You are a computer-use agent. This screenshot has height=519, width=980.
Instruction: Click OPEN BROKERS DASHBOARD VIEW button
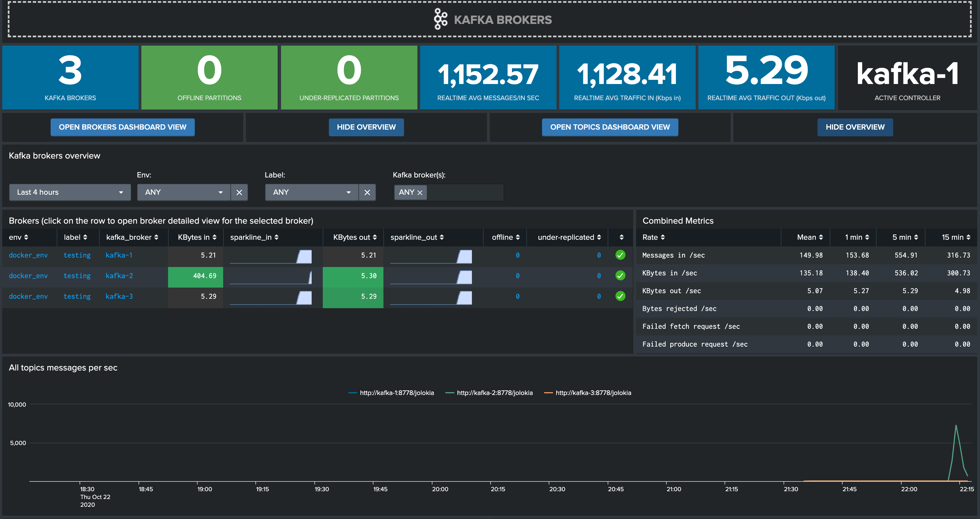coord(122,127)
